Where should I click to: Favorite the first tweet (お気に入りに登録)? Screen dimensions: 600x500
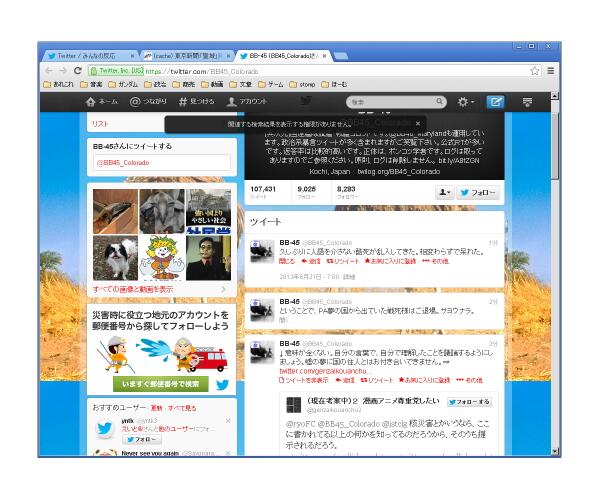tap(390, 261)
